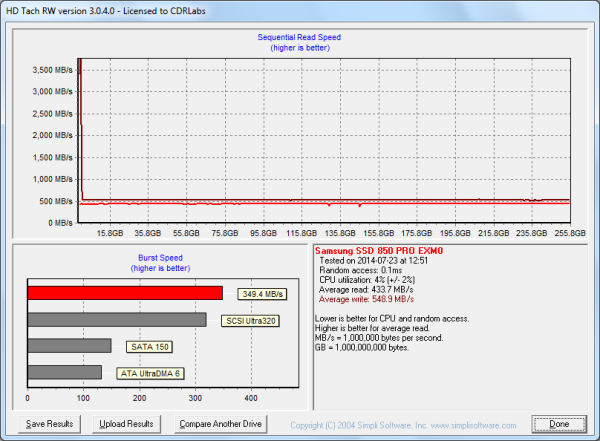Select the Samsung SSD 850 PRO drive name
The height and width of the screenshot is (441, 600).
click(377, 250)
